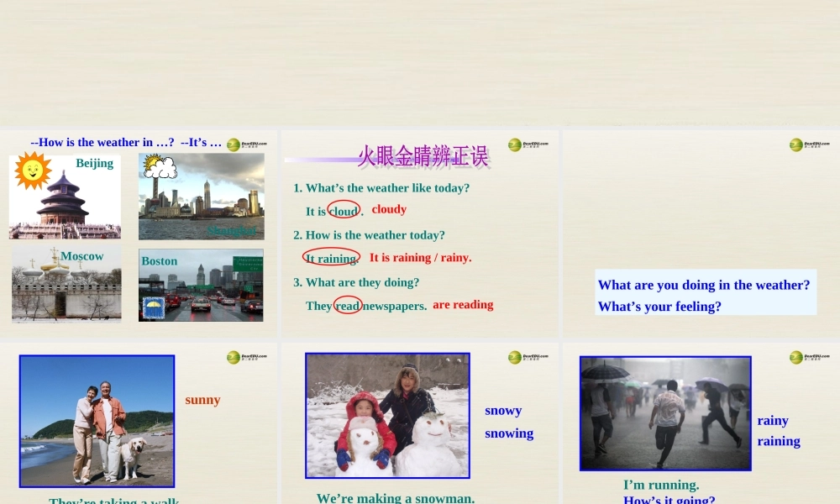Click the red circle around the word 'cloud'
This screenshot has height=504, width=840.
click(x=344, y=210)
